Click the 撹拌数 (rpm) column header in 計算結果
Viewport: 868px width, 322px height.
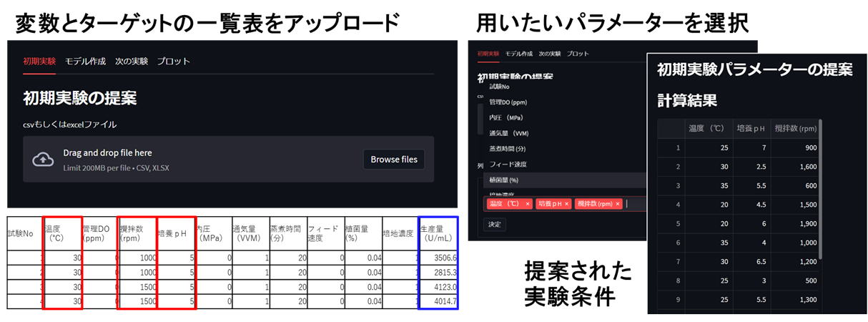tap(796, 129)
